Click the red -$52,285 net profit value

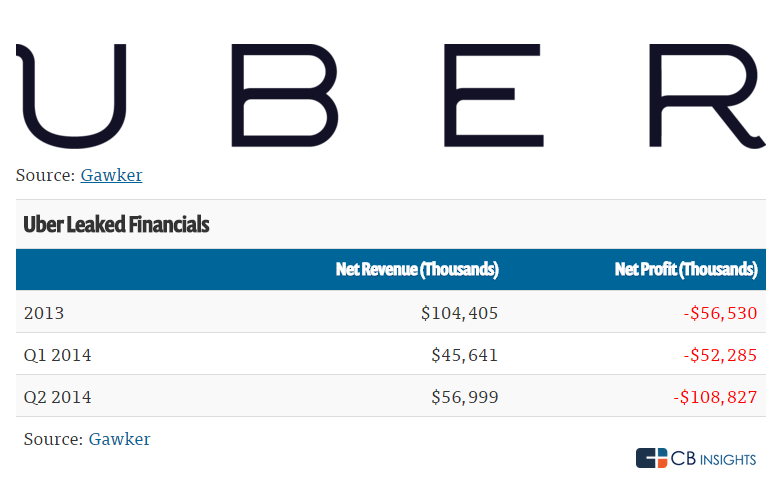click(x=720, y=355)
